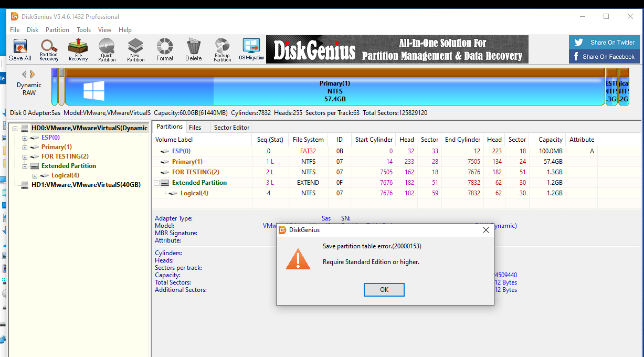Switch to the Files tab

[x=195, y=127]
